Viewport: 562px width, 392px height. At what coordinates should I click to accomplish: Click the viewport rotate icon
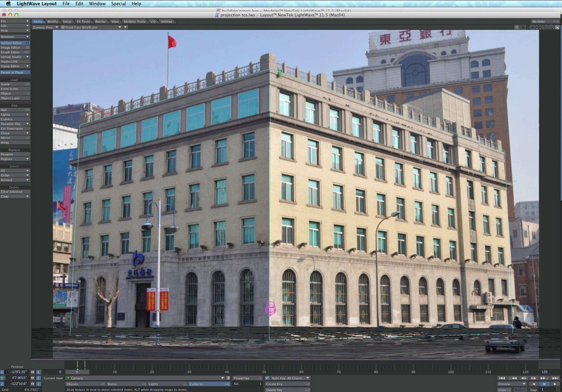click(x=545, y=27)
